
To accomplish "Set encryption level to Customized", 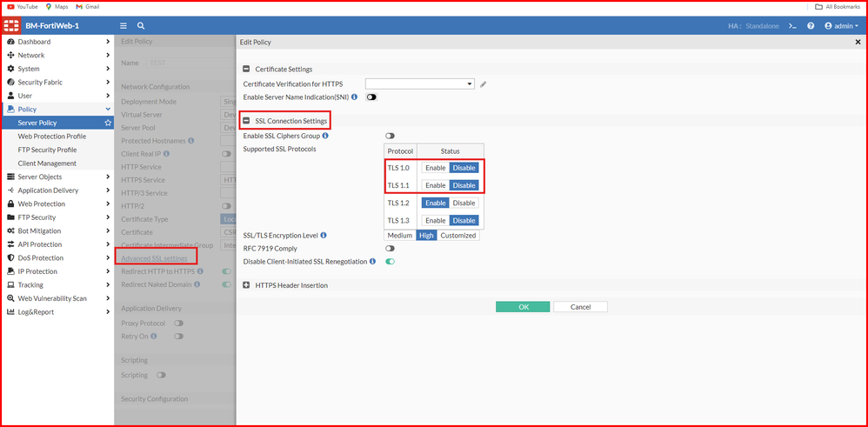I will coord(457,236).
